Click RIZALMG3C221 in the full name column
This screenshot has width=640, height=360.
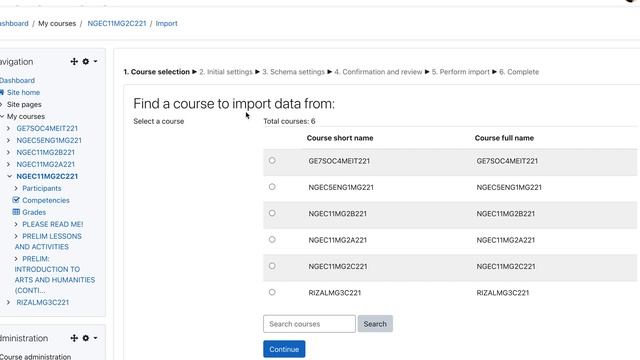pos(503,293)
